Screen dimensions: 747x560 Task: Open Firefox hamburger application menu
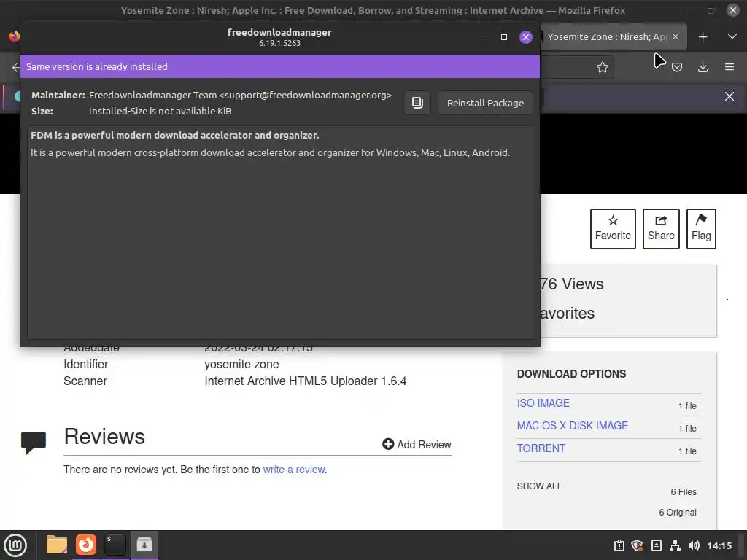[x=729, y=67]
